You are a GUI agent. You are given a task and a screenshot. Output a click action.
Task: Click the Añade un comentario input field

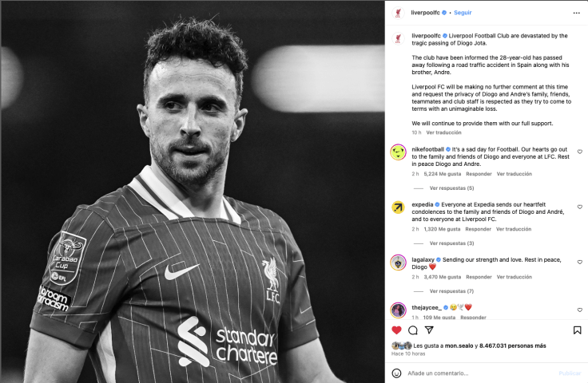[479, 373]
